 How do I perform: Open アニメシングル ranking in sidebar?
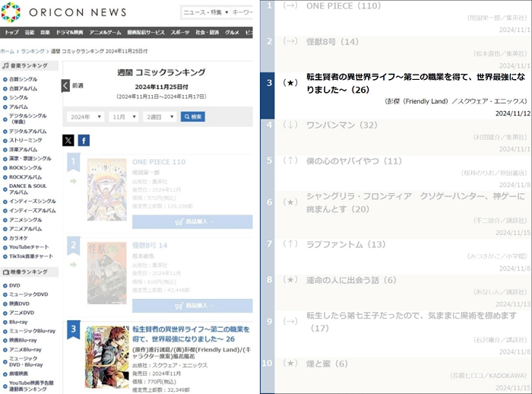click(x=25, y=220)
